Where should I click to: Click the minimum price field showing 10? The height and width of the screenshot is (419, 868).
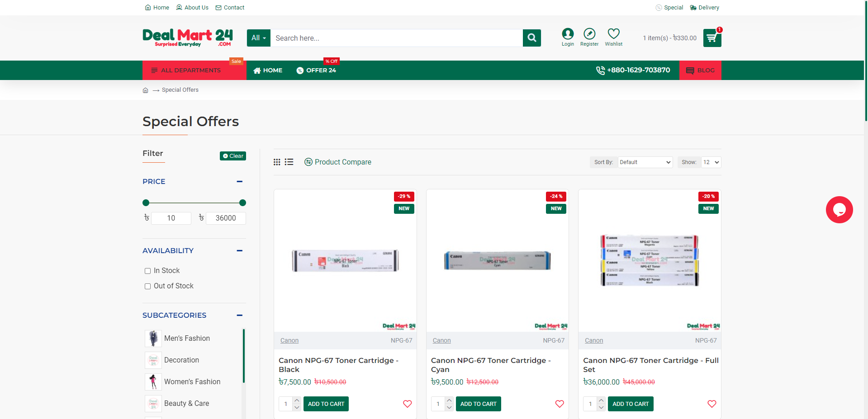[x=171, y=218]
